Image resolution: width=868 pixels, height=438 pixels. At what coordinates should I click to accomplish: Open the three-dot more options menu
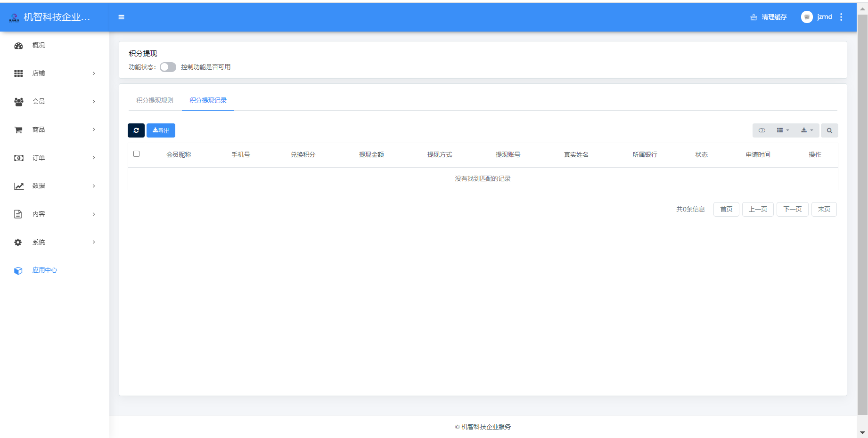(x=841, y=17)
